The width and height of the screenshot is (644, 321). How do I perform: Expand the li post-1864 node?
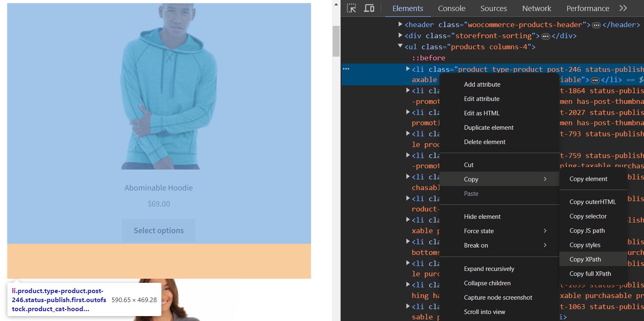tap(408, 90)
